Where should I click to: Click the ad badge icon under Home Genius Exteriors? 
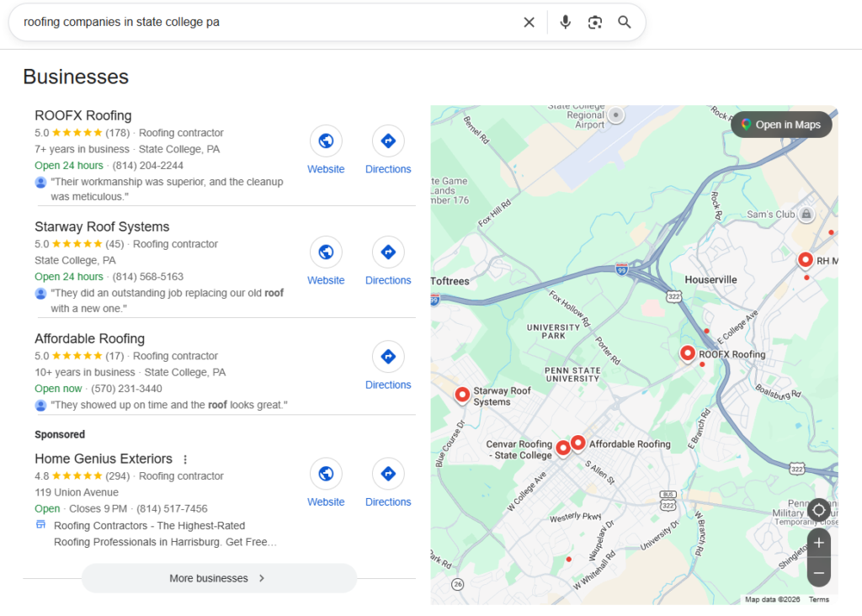click(40, 523)
